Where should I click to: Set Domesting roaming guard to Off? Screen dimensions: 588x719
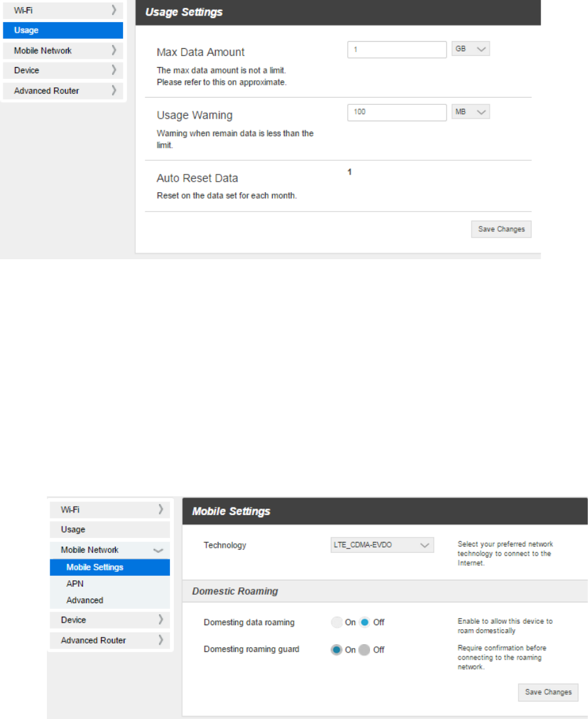tap(365, 650)
